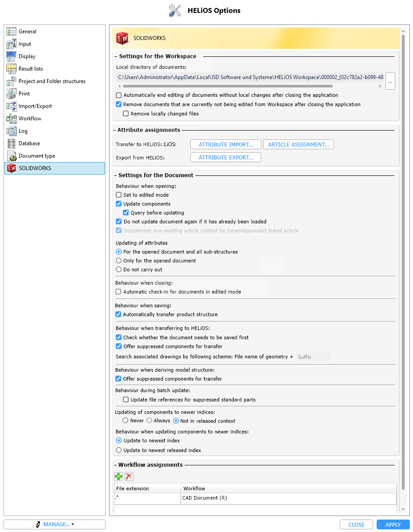This screenshot has width=413, height=532.
Task: Click the CAD Document (R) workflow cell
Action: click(289, 498)
